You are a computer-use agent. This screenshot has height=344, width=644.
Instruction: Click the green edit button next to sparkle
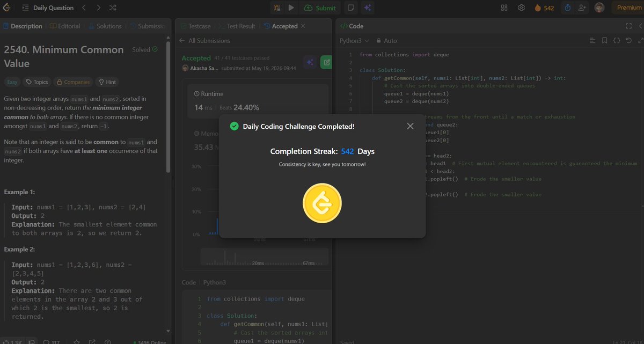pos(326,62)
